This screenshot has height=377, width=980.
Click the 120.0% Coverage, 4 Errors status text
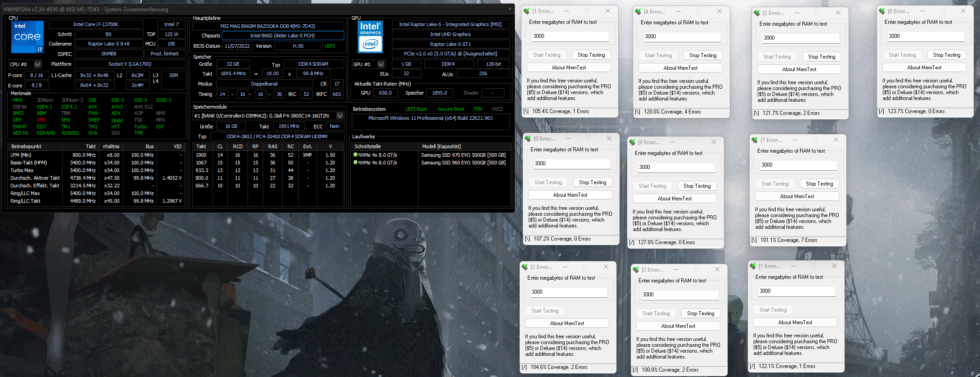[672, 112]
